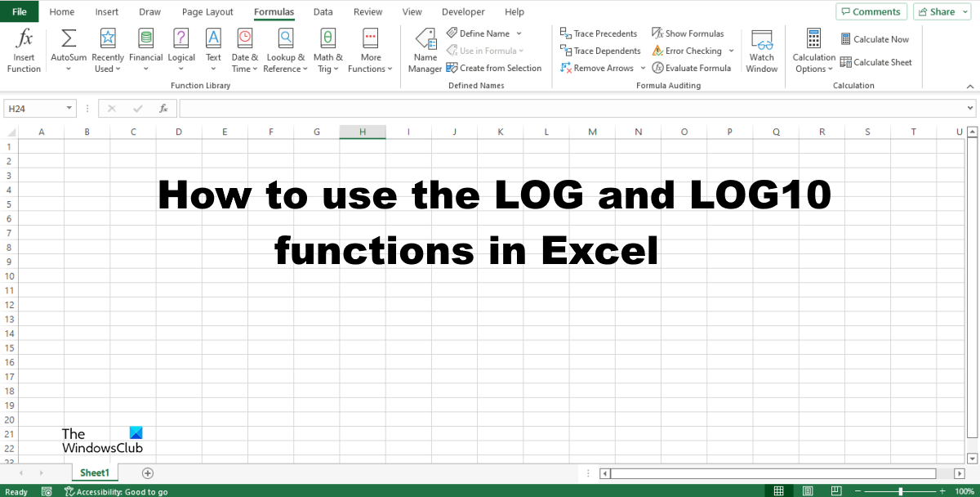Click the Calculate Sheet button
The image size is (980, 497).
[876, 61]
